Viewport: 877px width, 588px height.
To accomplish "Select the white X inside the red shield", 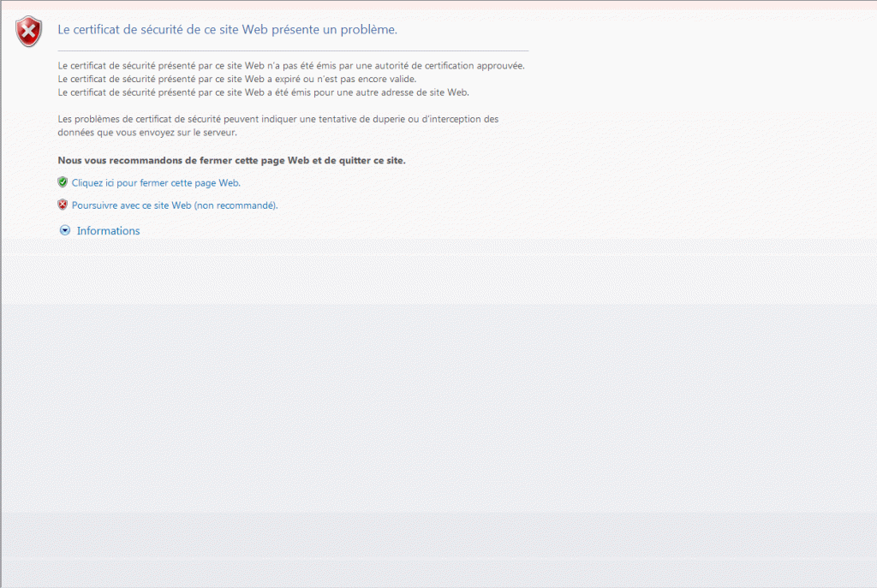I will tap(28, 28).
